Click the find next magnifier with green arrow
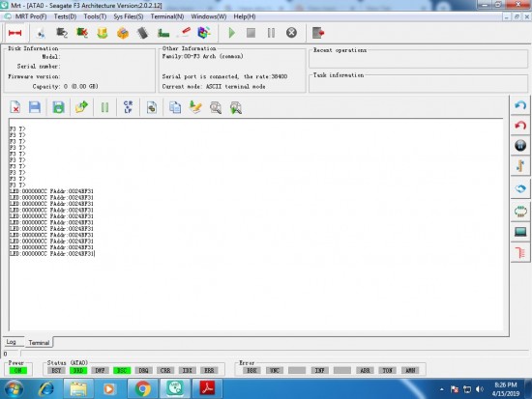Viewport: 532px width, 399px height. [236, 107]
